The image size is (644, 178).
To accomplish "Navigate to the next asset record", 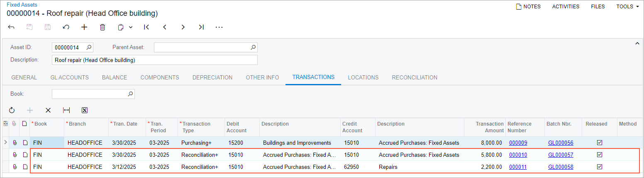I will [x=183, y=27].
